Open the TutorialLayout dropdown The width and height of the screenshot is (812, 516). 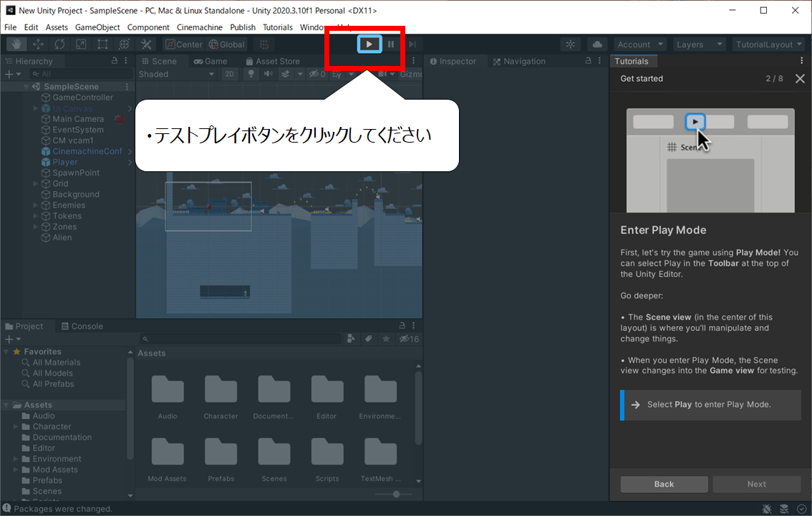(768, 44)
